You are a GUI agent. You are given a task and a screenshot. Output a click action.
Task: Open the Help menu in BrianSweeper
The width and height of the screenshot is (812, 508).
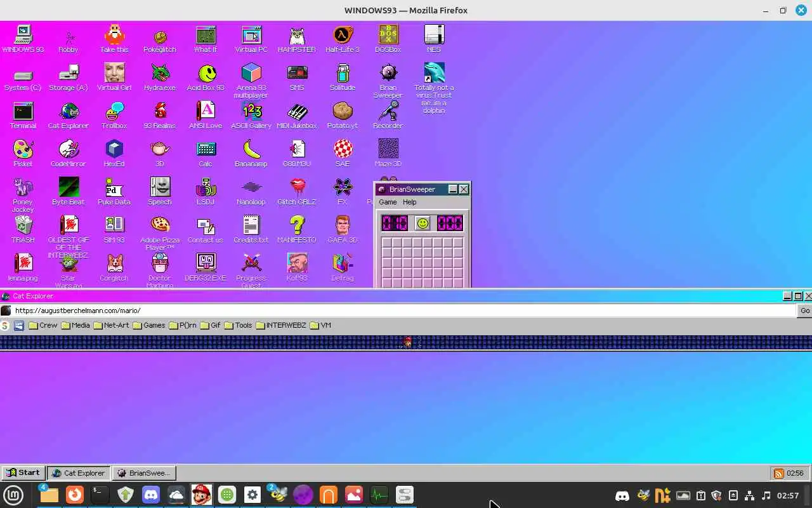409,202
